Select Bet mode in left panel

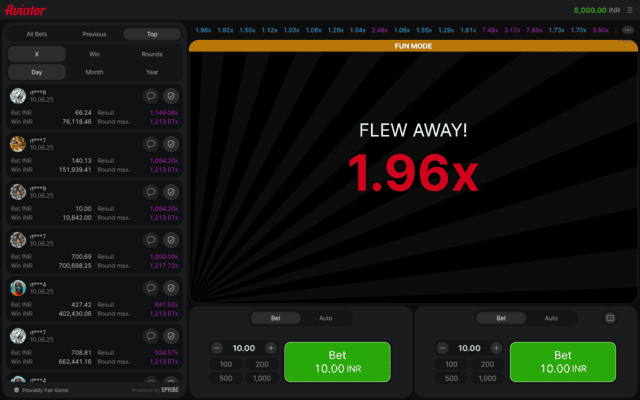coord(276,318)
